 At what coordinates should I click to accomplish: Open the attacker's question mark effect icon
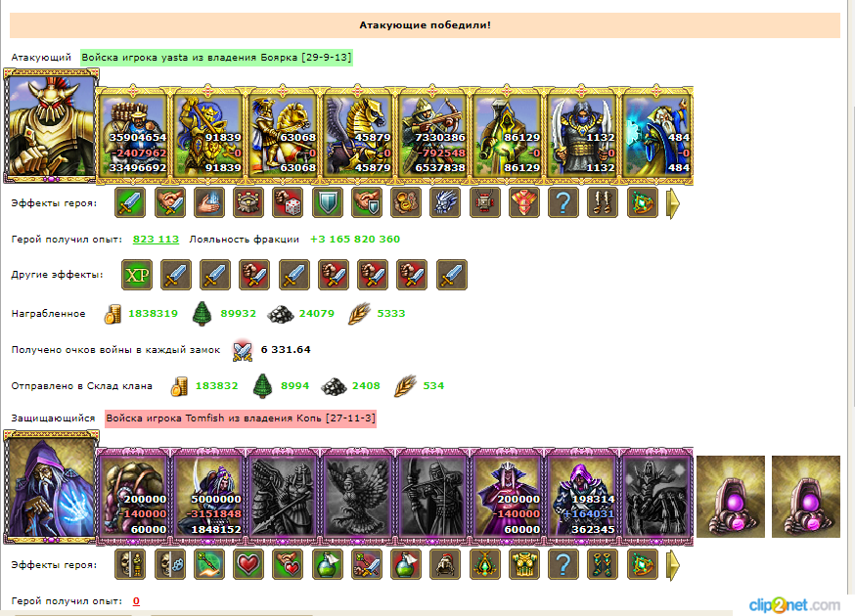pos(563,202)
